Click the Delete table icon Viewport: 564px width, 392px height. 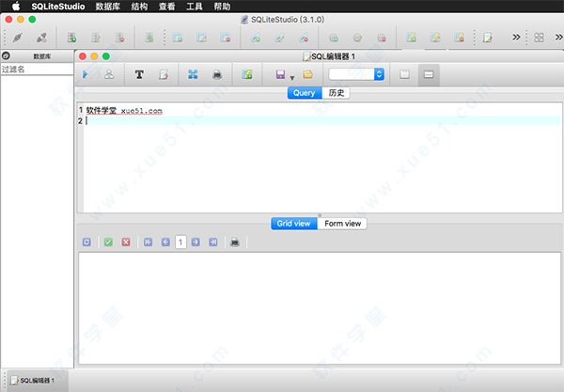[x=226, y=38]
